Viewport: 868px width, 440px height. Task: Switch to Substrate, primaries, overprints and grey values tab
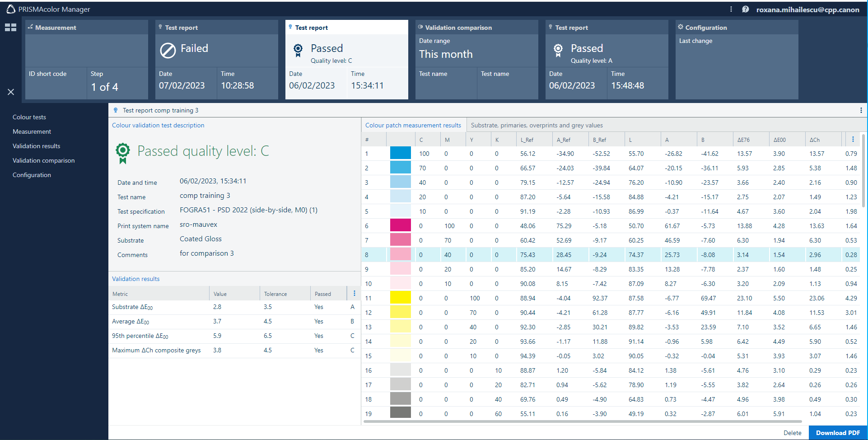pyautogui.click(x=537, y=125)
